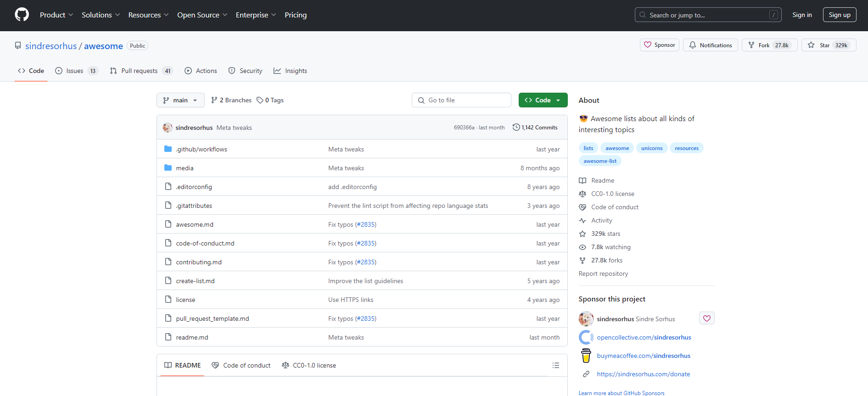Expand the Enterprise menu

pos(256,15)
